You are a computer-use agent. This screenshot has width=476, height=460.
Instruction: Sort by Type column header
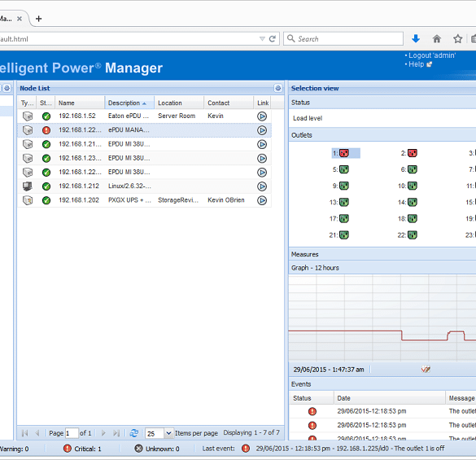tap(28, 103)
